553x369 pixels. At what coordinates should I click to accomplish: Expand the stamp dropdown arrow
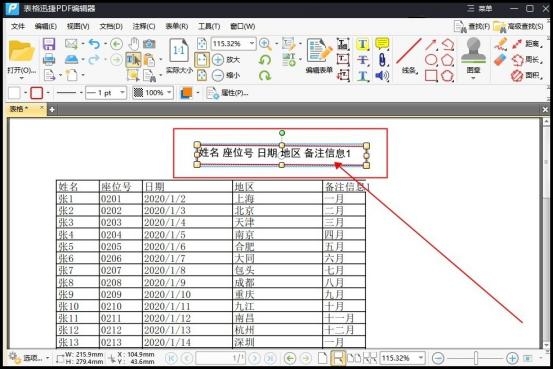pyautogui.click(x=473, y=77)
